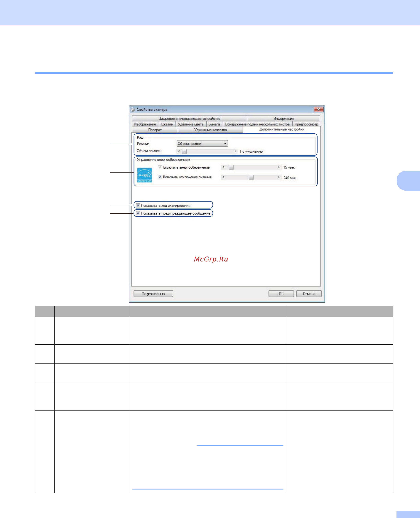This screenshot has height=518, width=420.
Task: Open the 'Режим' cache mode dropdown
Action: coord(202,144)
